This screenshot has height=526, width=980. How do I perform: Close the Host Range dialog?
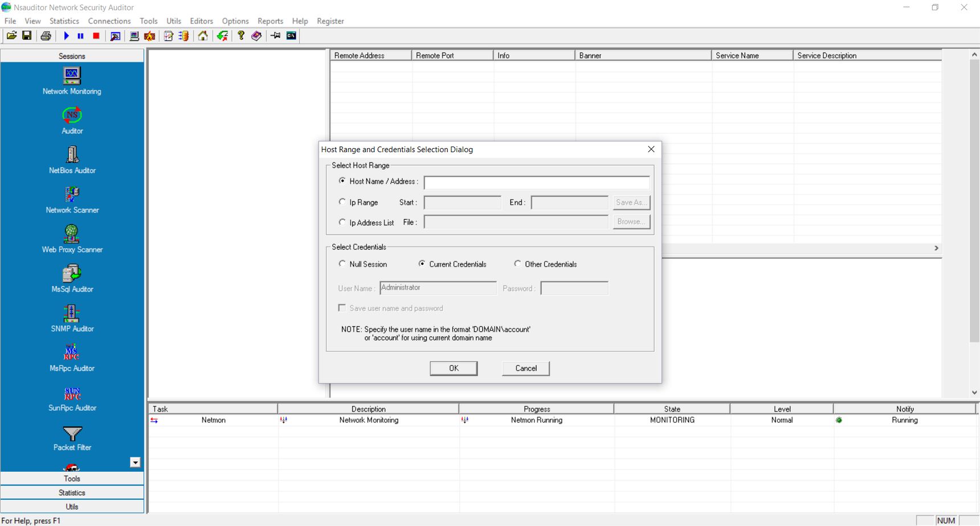[651, 149]
